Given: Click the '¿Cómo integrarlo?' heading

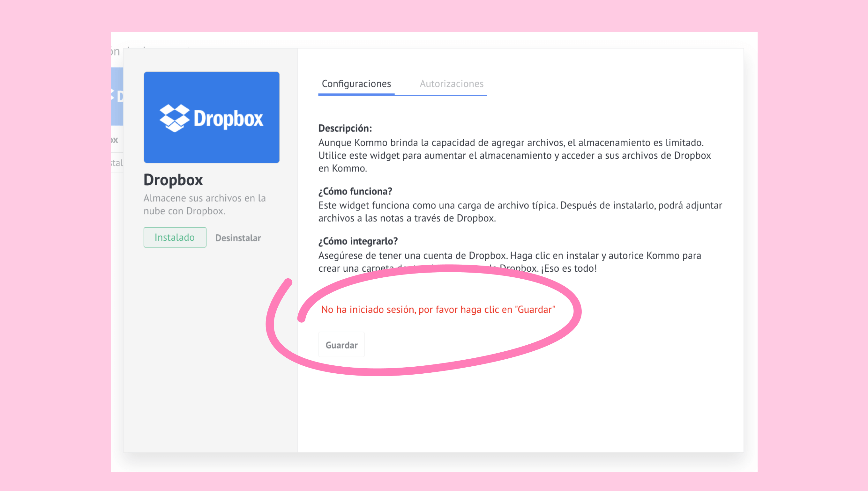Looking at the screenshot, I should pos(358,241).
